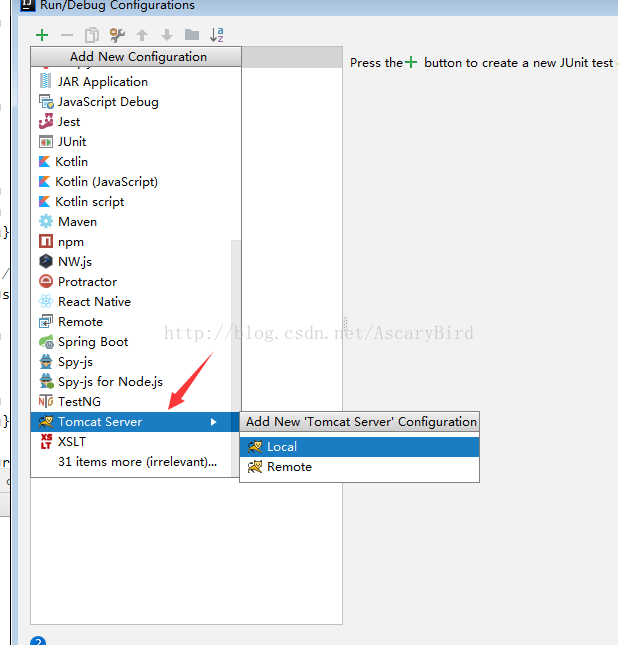Choose Remote Tomcat Server configuration

pyautogui.click(x=360, y=467)
